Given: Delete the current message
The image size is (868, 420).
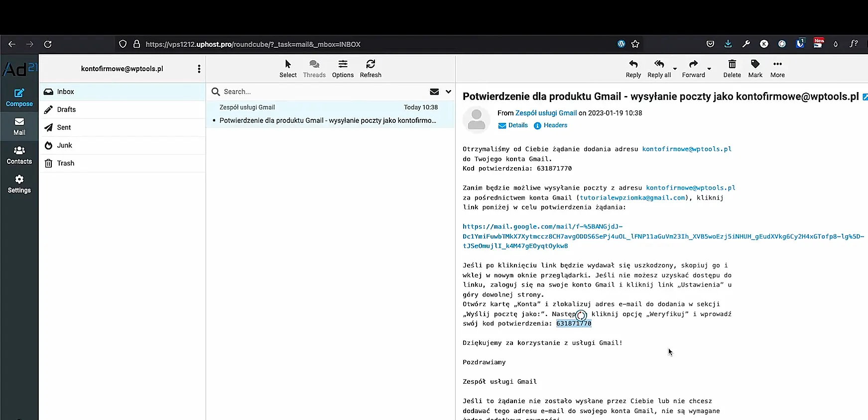Looking at the screenshot, I should tap(732, 68).
